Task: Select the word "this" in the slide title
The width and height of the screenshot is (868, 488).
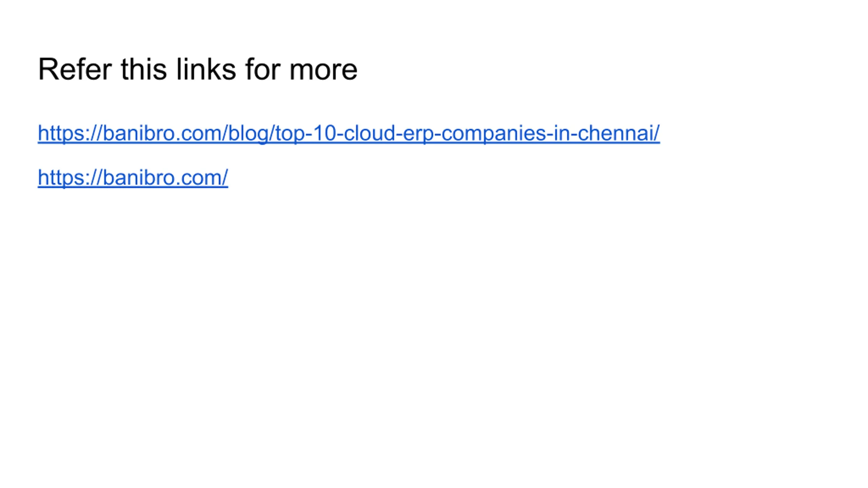Action: pos(144,69)
